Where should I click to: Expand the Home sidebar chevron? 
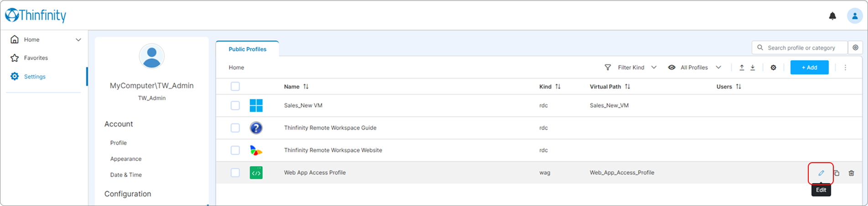click(78, 40)
